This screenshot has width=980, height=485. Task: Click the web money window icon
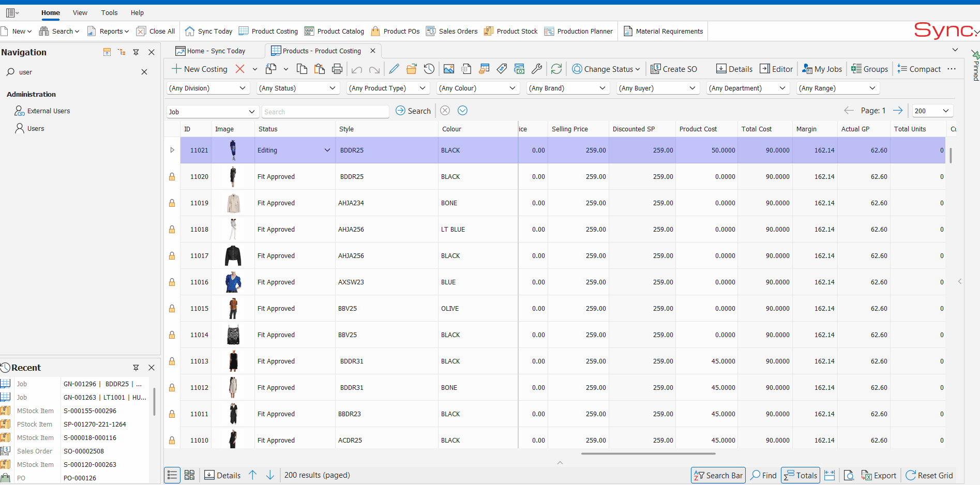pyautogui.click(x=519, y=69)
